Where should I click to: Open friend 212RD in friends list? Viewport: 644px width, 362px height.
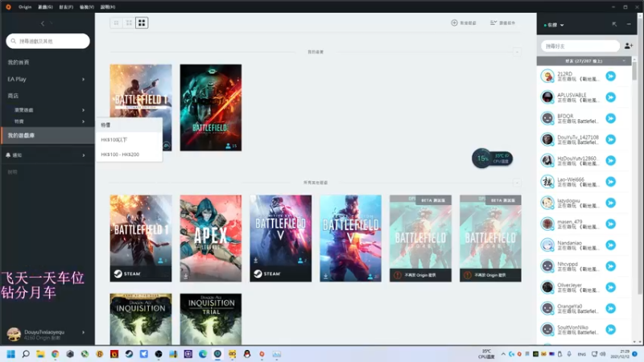pos(583,76)
